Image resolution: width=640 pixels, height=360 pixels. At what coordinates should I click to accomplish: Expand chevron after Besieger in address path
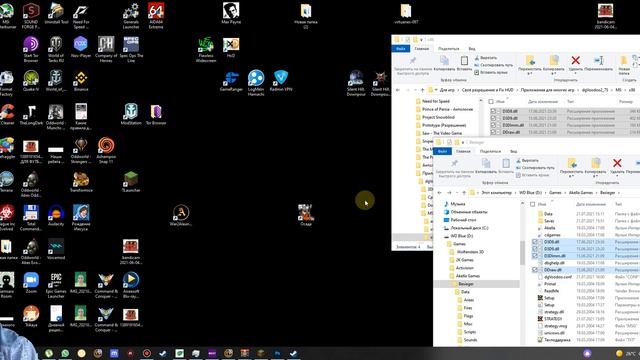click(x=619, y=193)
